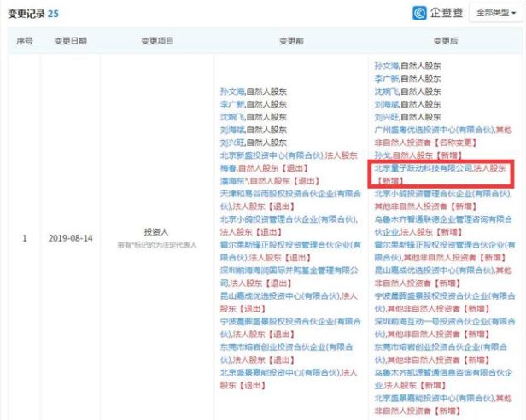Open 北京小鸽投资管理合伙企业 link in 变更后 column
Viewport: 526px width, 420px height.
tap(443, 194)
